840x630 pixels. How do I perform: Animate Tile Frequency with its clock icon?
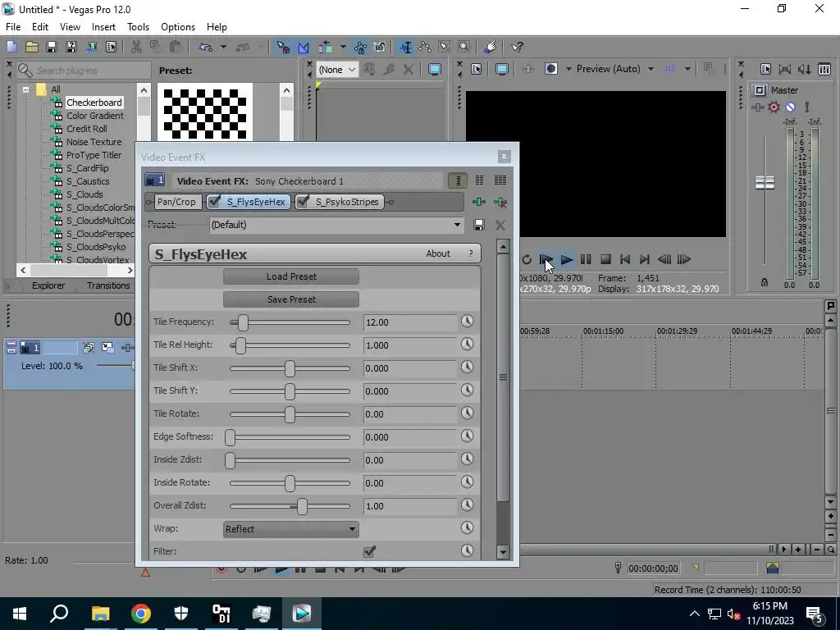467,321
